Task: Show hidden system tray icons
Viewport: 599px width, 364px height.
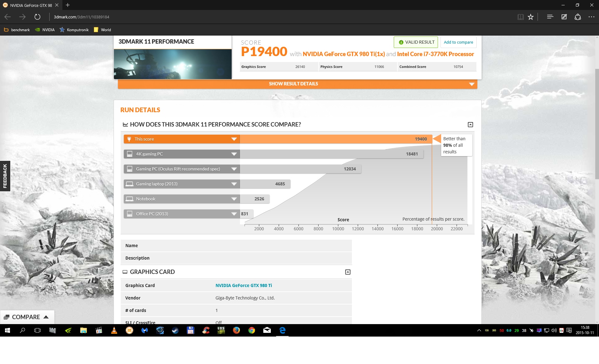Action: (x=479, y=330)
